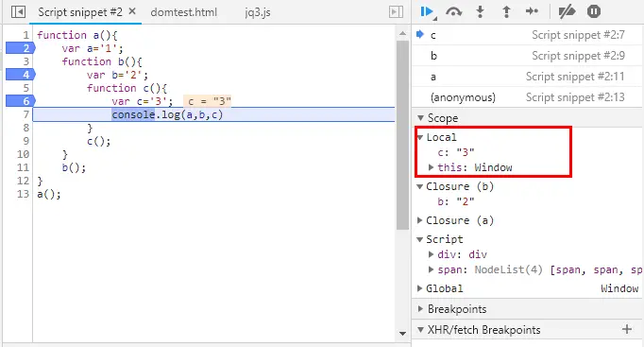Deactivate breakpoints
The width and height of the screenshot is (644, 347).
[x=567, y=12]
